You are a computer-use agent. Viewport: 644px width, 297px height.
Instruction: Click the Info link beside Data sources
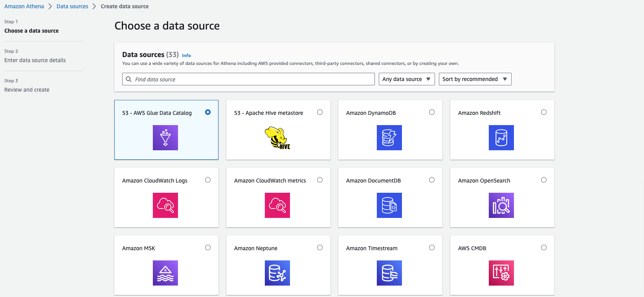pyautogui.click(x=186, y=55)
